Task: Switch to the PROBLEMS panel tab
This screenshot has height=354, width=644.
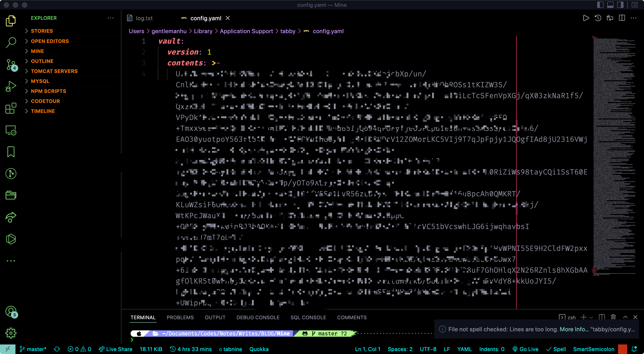Action: tap(180, 317)
